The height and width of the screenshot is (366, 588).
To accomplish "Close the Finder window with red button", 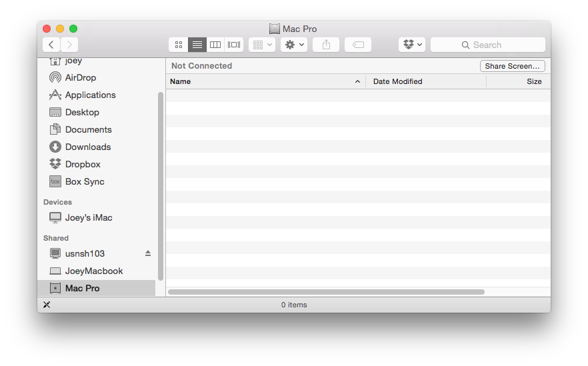I will pyautogui.click(x=47, y=29).
